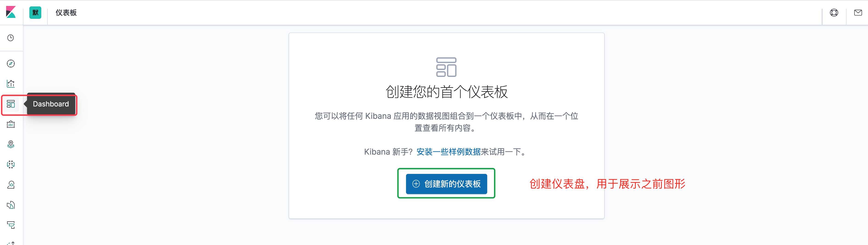This screenshot has width=868, height=245.
Task: Open the Graph icon in the sidebar
Action: pos(11,164)
